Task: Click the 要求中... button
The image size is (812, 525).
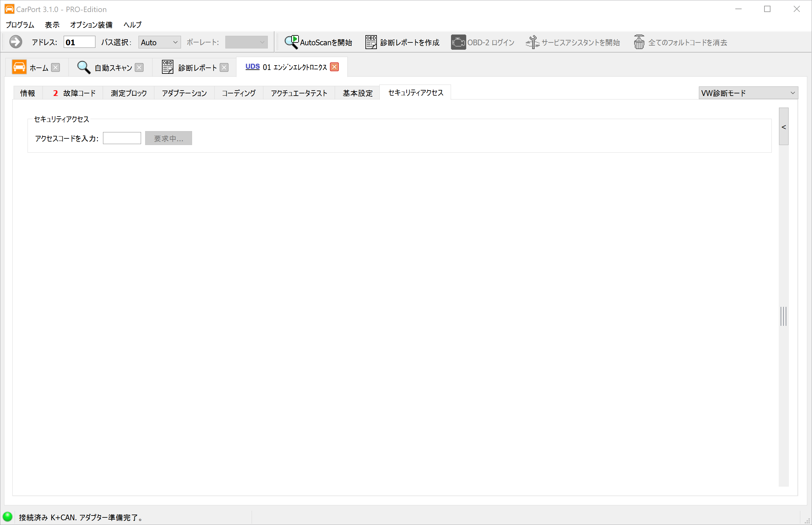Action: pyautogui.click(x=168, y=138)
